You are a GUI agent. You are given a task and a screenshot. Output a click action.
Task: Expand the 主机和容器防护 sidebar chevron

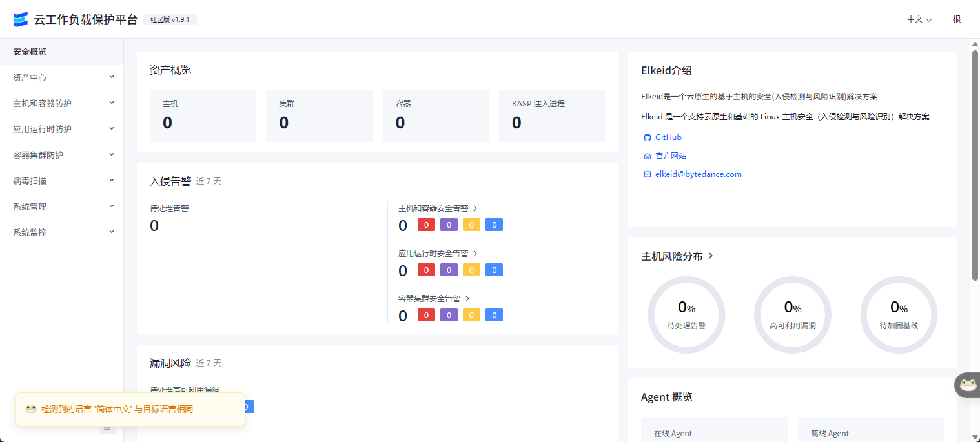click(112, 103)
